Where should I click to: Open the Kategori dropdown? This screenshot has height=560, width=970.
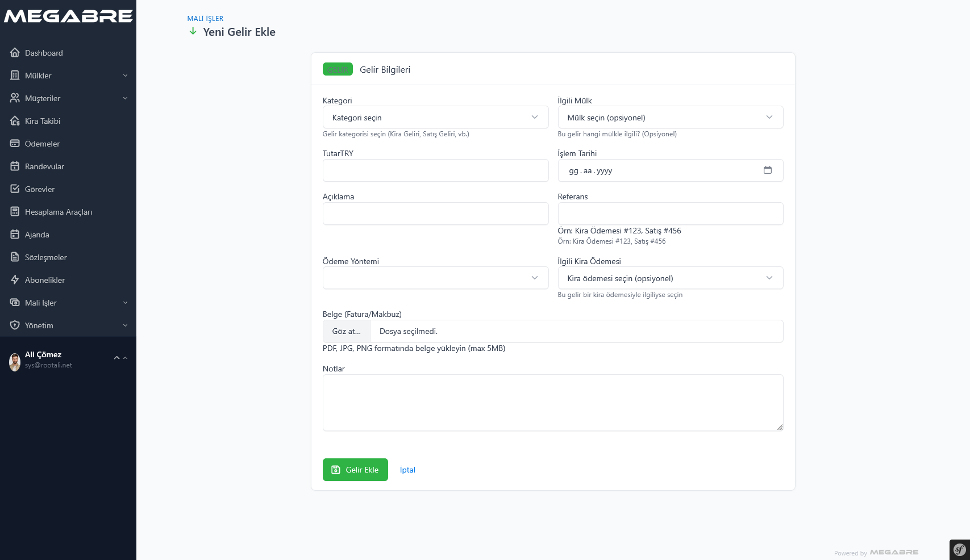coord(435,118)
